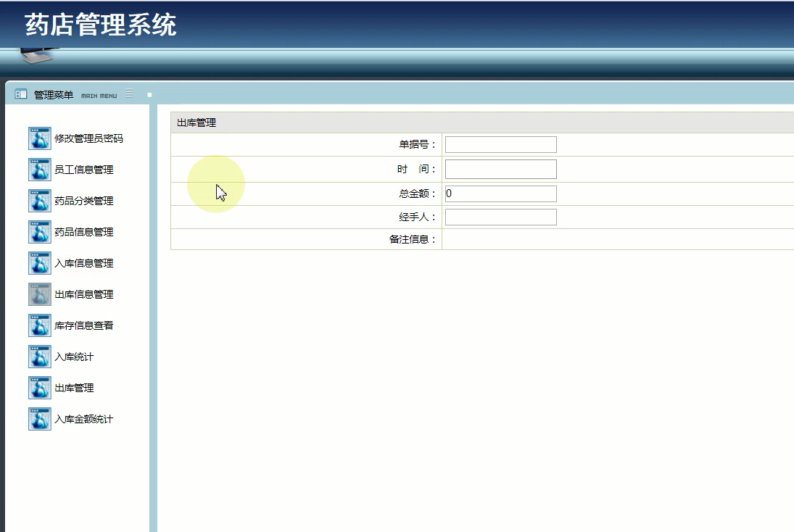Click the 总金额 label
Screen dimensions: 794x532
click(417, 194)
